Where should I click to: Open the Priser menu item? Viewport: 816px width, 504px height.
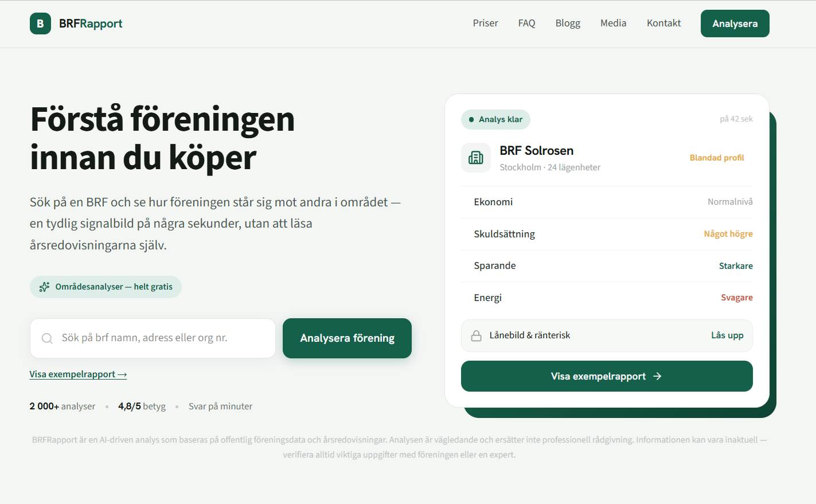tap(485, 24)
